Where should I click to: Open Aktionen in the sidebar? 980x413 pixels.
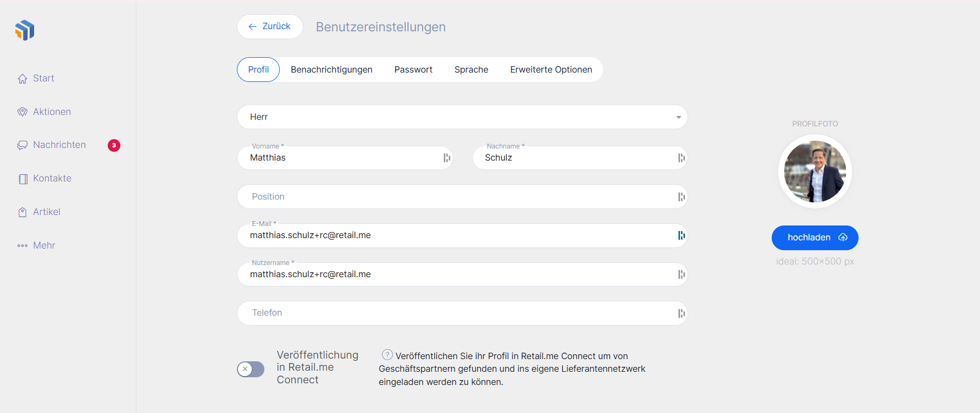52,112
